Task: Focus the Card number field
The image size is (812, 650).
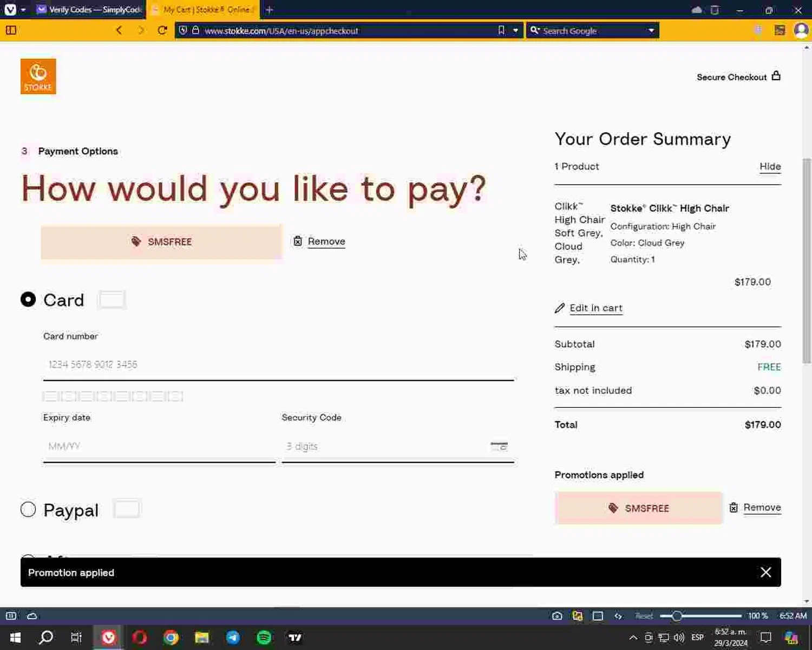Action: pos(278,365)
